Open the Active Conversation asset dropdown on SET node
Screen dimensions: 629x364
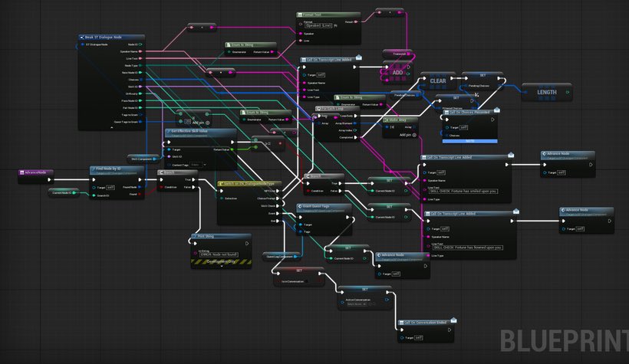point(356,304)
